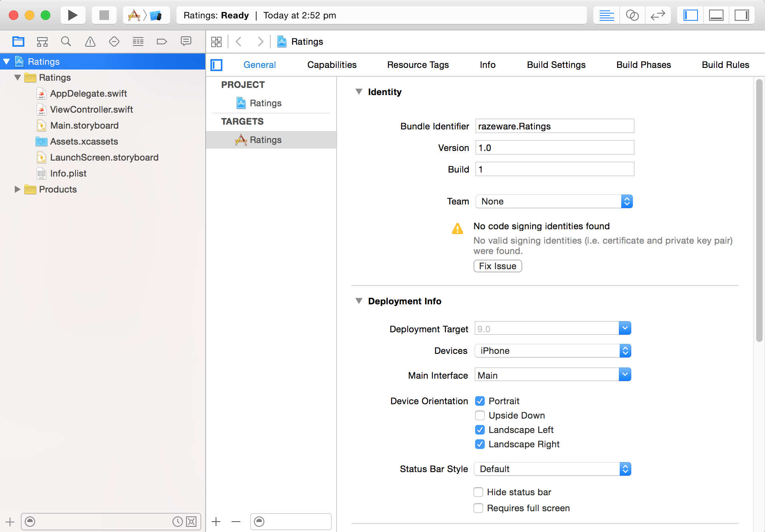Go back in editor history
Image resolution: width=765 pixels, height=532 pixels.
click(x=239, y=42)
